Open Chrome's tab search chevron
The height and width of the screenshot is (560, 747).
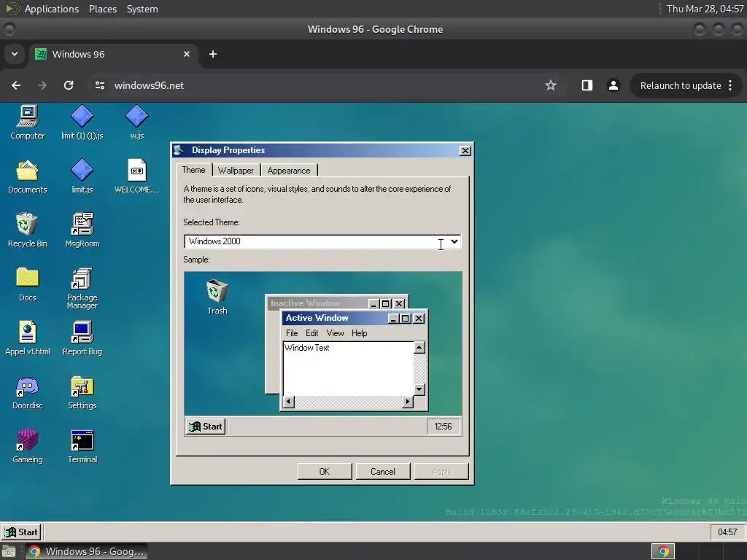tap(15, 54)
